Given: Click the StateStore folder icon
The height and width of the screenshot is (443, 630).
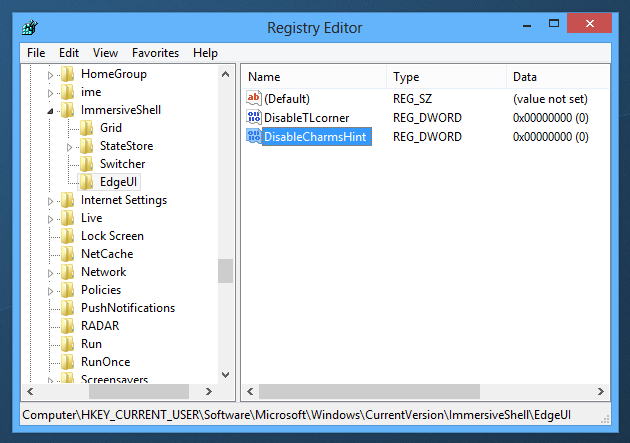Looking at the screenshot, I should 86,146.
